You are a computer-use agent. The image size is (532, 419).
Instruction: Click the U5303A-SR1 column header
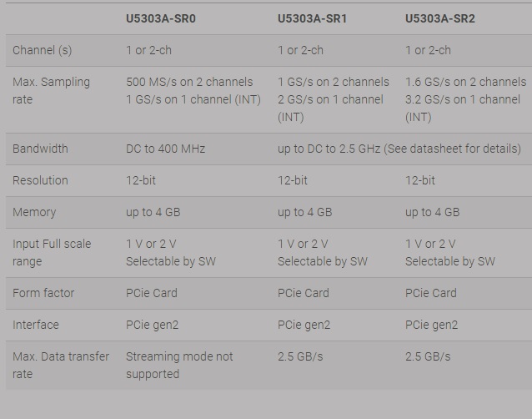click(313, 18)
